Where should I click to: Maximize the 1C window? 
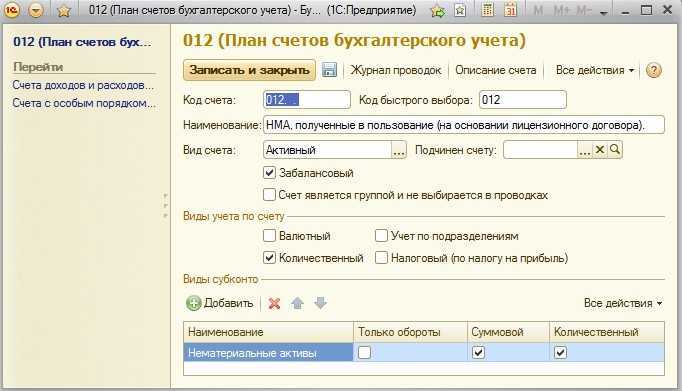(647, 10)
